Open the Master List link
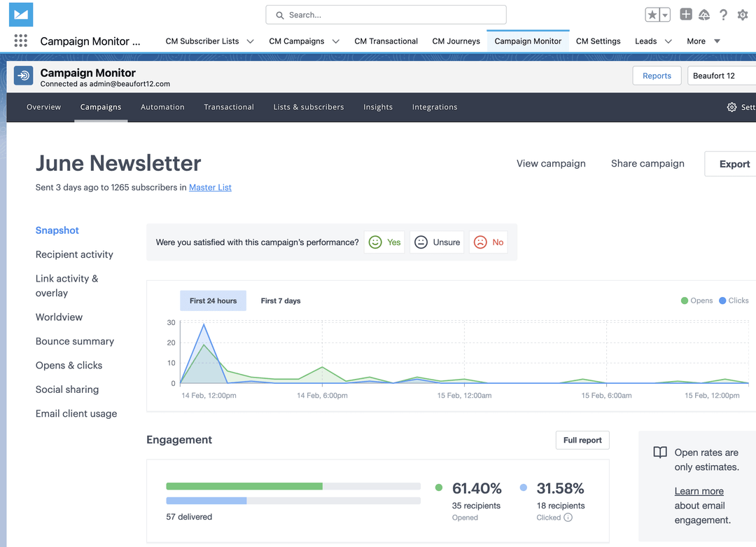756x547 pixels. pos(210,187)
